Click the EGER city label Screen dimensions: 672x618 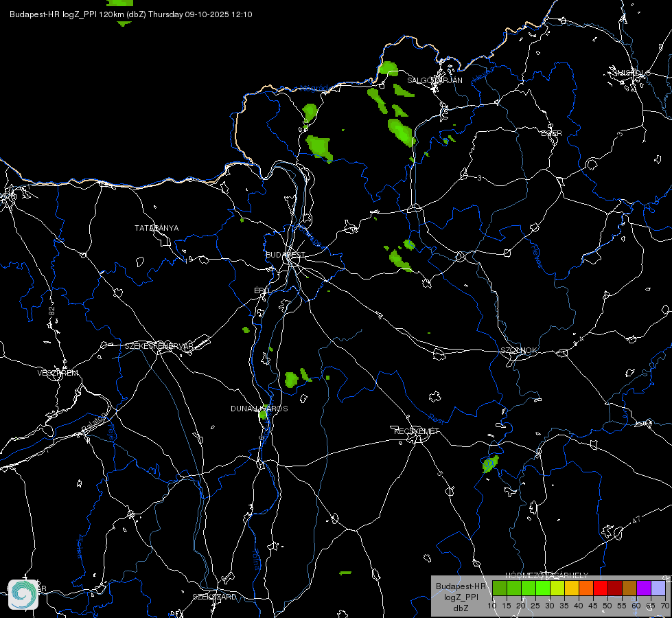[551, 133]
